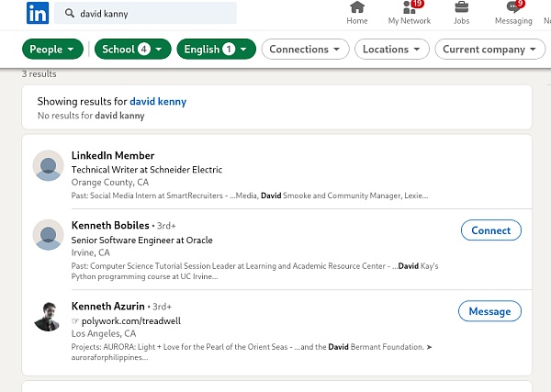This screenshot has height=392, width=551.
Task: Expand the Connections filter
Action: [x=306, y=50]
